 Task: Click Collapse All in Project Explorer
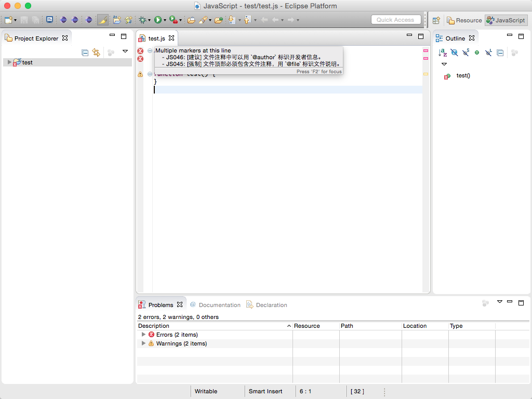pyautogui.click(x=85, y=52)
